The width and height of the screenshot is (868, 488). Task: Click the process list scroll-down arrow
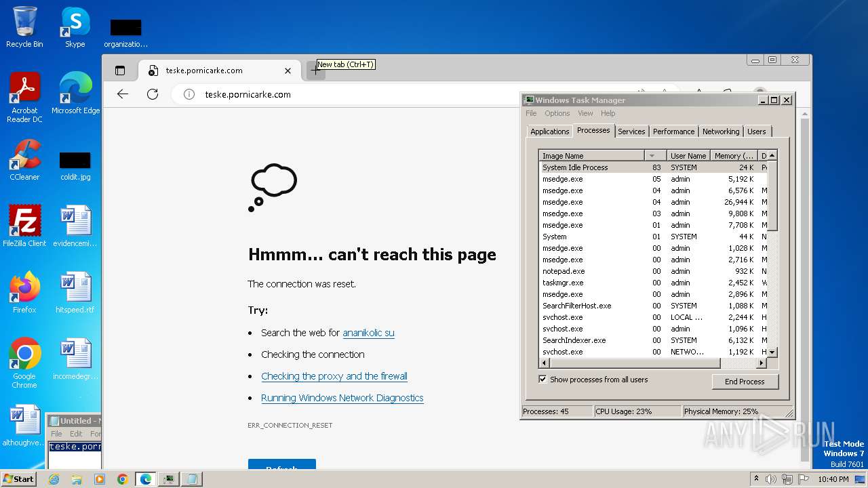(772, 352)
